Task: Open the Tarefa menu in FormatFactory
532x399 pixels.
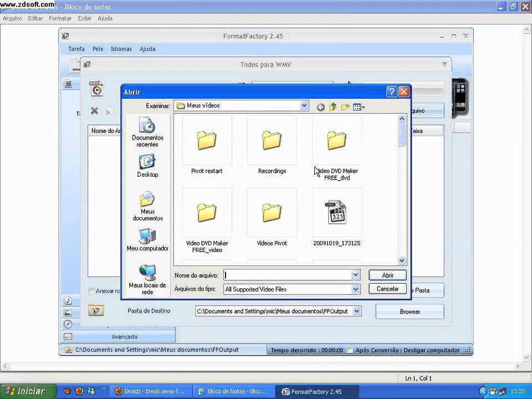Action: pos(76,49)
